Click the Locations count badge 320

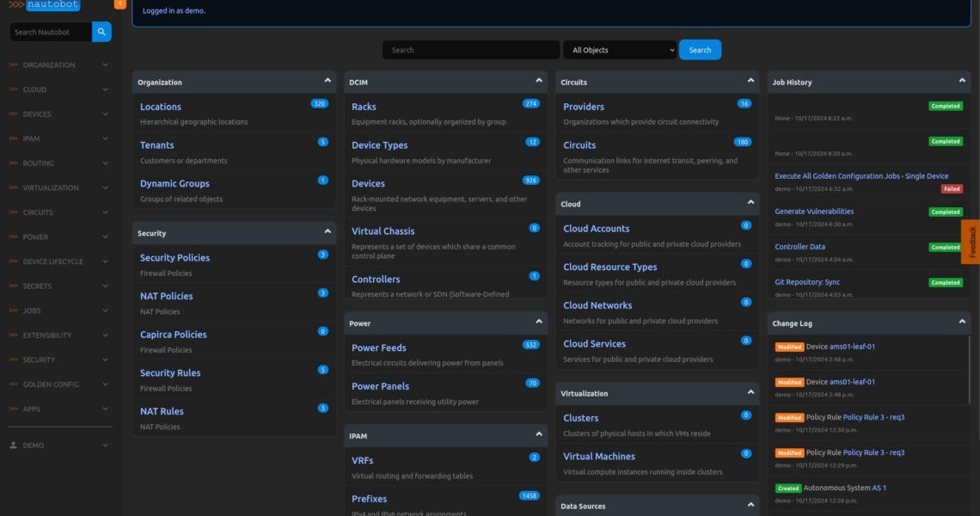[319, 103]
